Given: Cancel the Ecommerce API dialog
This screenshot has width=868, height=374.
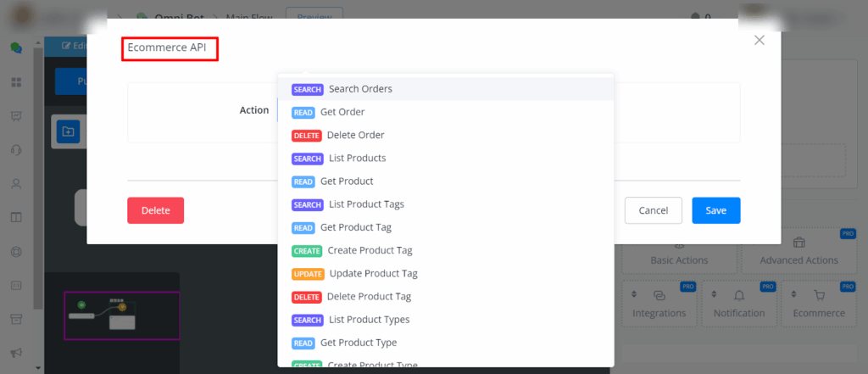Looking at the screenshot, I should pyautogui.click(x=653, y=210).
